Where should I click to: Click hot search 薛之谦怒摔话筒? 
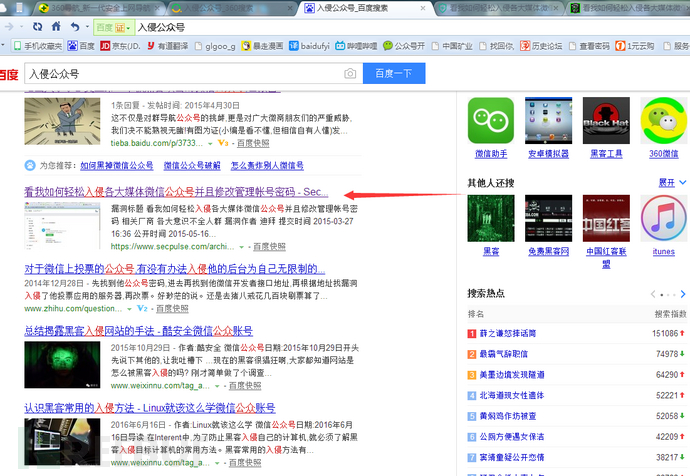[507, 333]
